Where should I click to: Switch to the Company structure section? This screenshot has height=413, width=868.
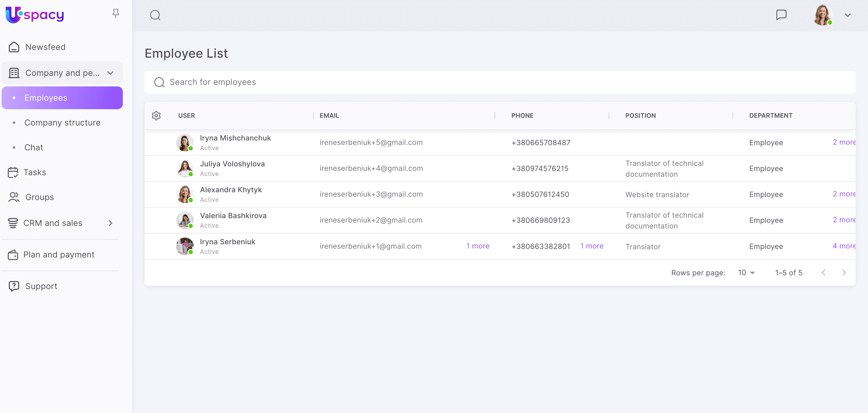[62, 122]
